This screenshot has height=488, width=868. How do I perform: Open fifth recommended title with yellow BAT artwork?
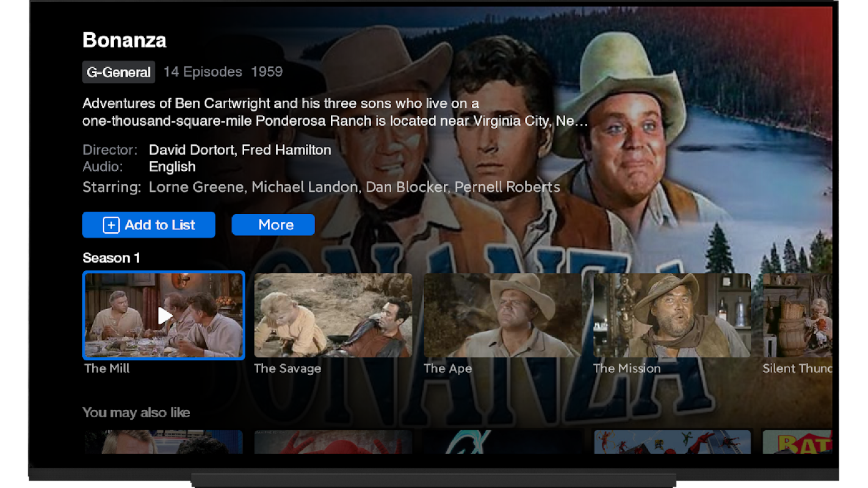[797, 442]
